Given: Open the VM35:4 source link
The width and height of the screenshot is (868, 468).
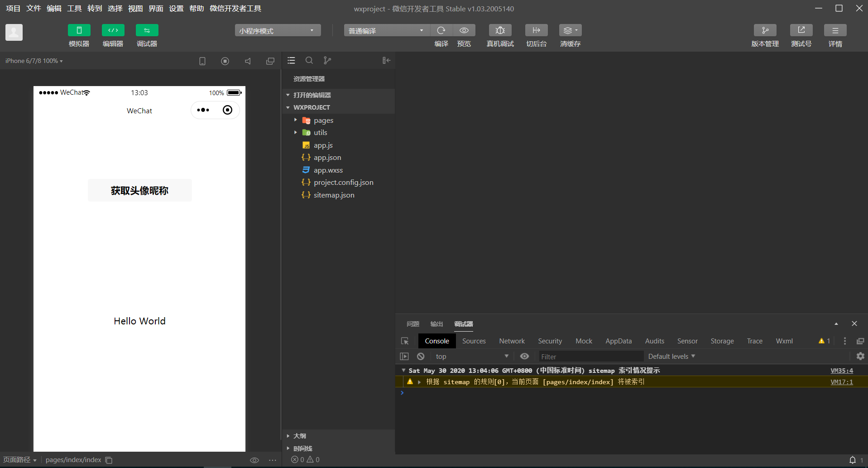Looking at the screenshot, I should (x=842, y=371).
